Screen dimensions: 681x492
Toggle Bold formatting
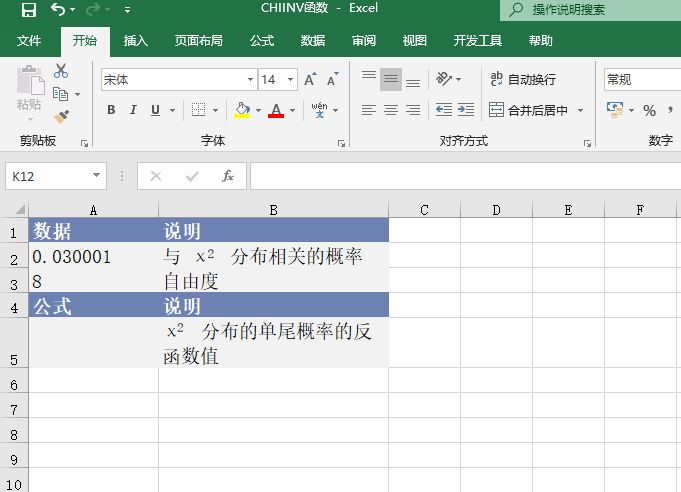click(x=112, y=110)
